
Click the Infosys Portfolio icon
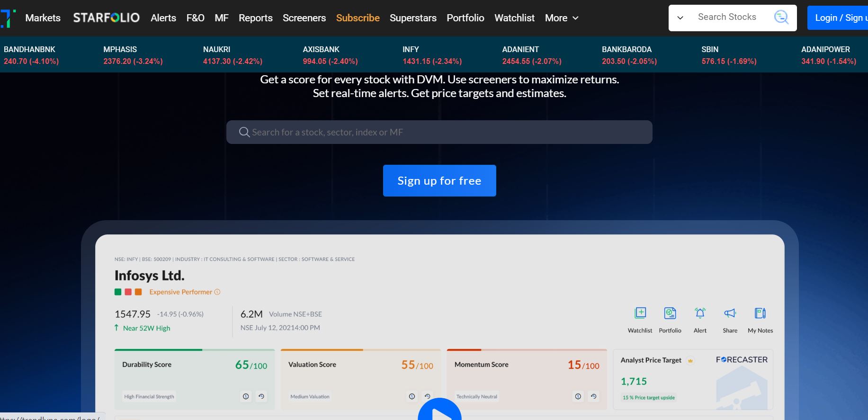point(670,313)
